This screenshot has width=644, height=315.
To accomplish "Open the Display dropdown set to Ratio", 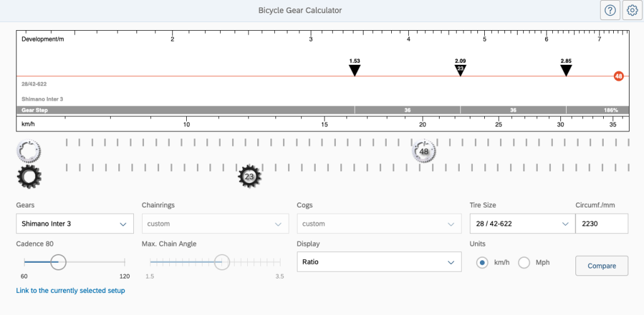I will [379, 262].
